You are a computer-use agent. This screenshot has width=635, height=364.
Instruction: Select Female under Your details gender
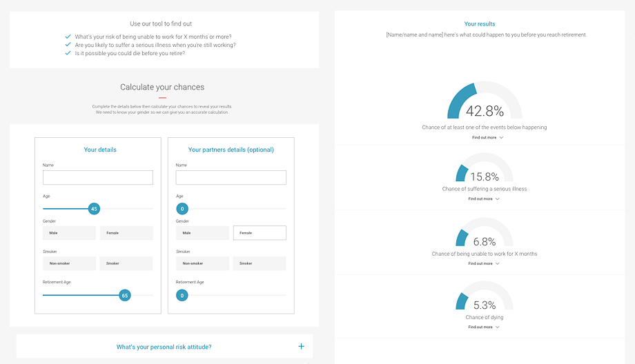pyautogui.click(x=126, y=233)
